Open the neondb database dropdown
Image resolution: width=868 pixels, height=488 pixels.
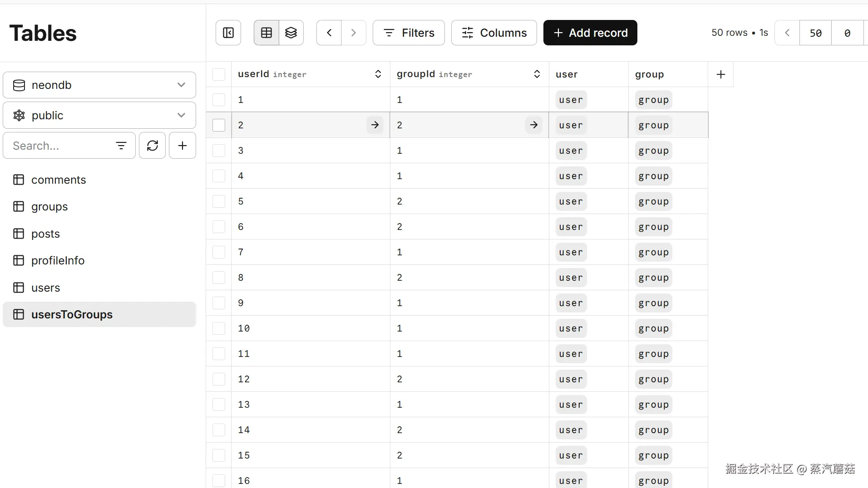[99, 85]
